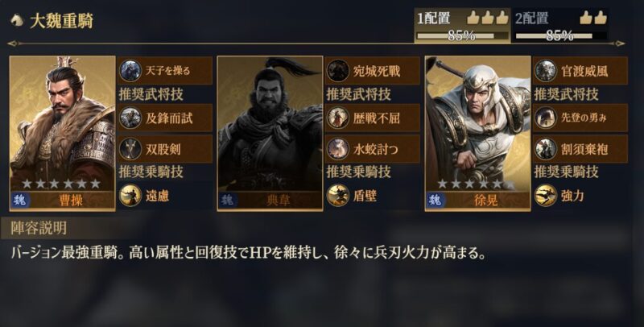Switch to the 2配置 tab
Image resolution: width=644 pixels, height=327 pixels.
click(560, 26)
